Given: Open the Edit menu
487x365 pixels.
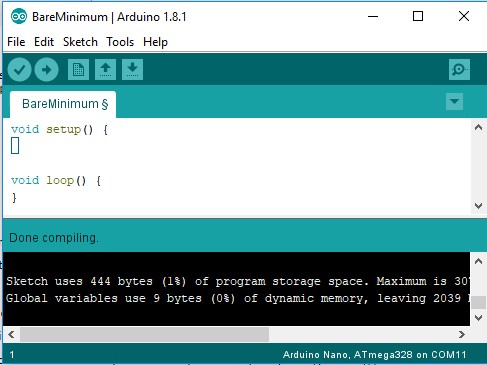Looking at the screenshot, I should 44,42.
